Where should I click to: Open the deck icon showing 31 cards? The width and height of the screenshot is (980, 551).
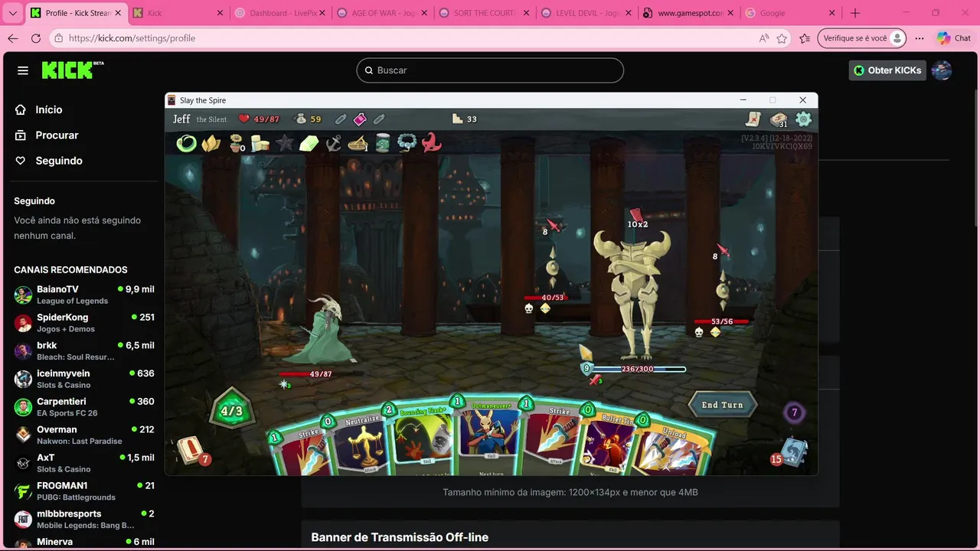779,119
